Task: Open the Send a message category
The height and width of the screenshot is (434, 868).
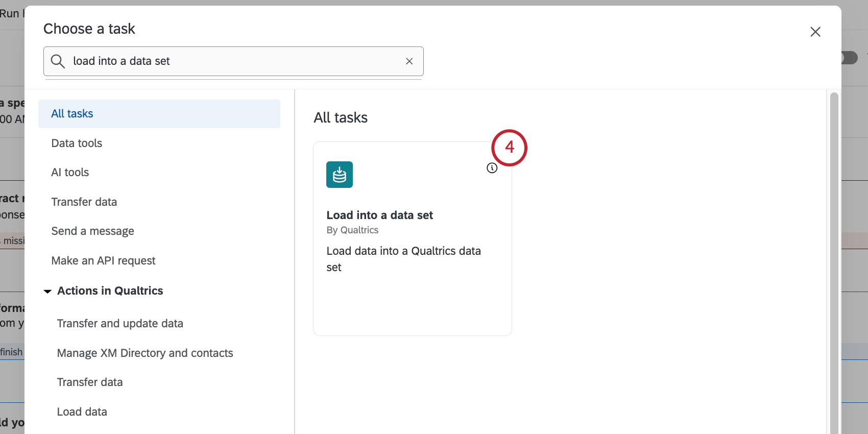Action: pos(92,231)
